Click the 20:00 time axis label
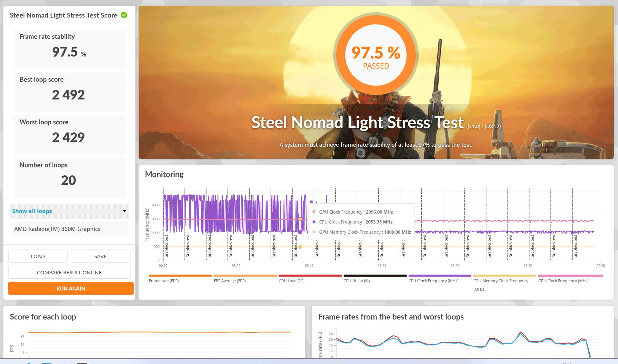618x364 pixels. 601,266
